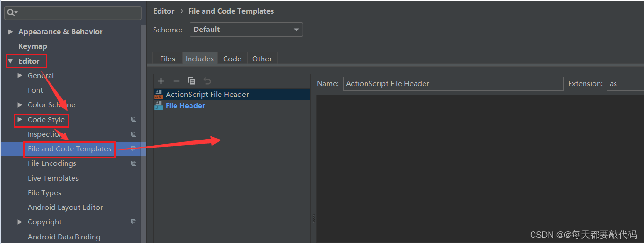
Task: Click File Header template file icon
Action: [159, 105]
